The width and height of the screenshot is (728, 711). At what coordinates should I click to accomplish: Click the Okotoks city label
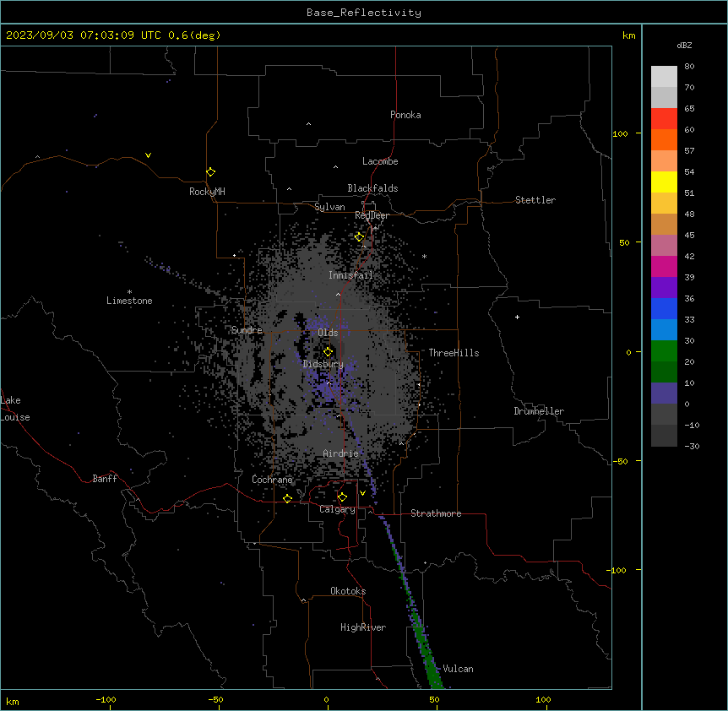(348, 591)
